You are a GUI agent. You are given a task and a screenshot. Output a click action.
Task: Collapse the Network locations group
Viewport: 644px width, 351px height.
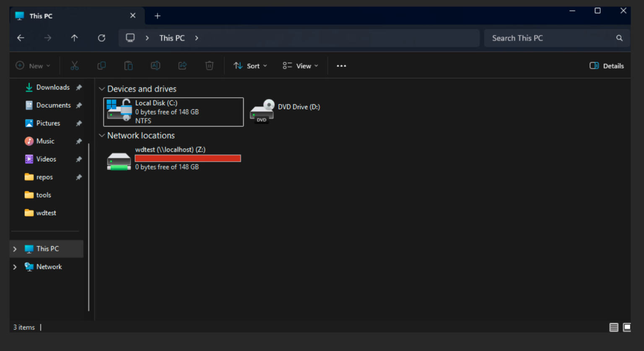(x=101, y=136)
